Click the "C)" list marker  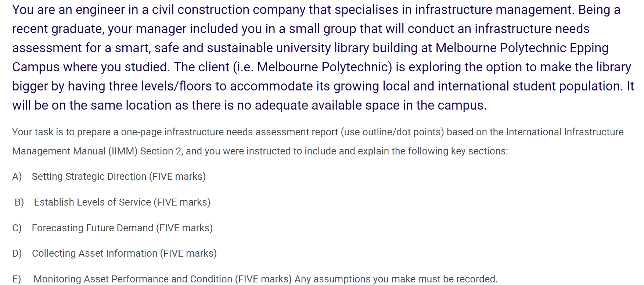click(17, 228)
